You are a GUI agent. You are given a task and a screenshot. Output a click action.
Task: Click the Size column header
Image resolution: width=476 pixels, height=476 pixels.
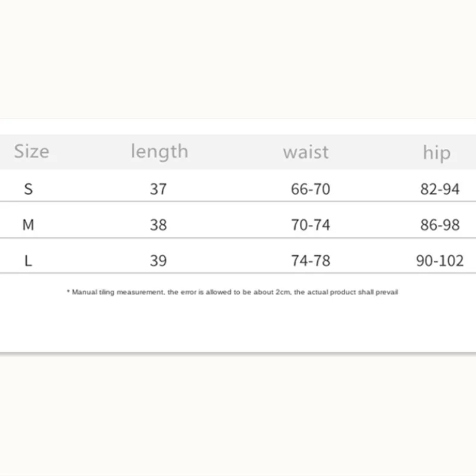click(32, 151)
